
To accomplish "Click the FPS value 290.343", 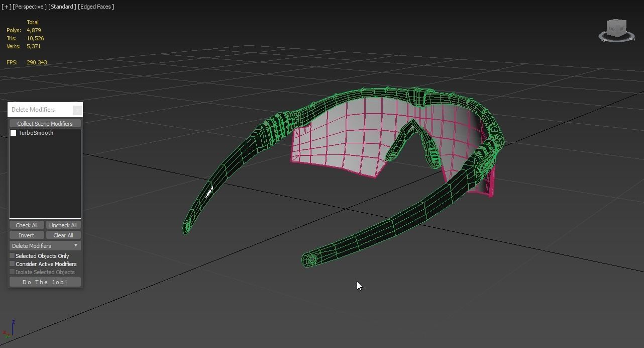I will tap(37, 62).
